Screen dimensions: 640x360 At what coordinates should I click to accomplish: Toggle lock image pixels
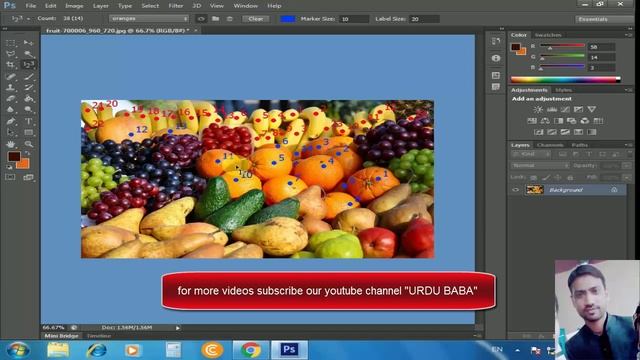[x=546, y=178]
